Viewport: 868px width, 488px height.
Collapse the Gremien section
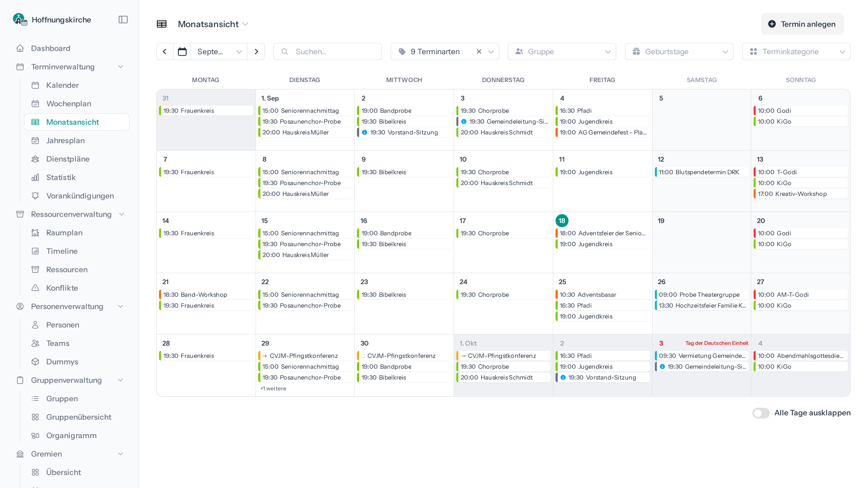tap(120, 454)
